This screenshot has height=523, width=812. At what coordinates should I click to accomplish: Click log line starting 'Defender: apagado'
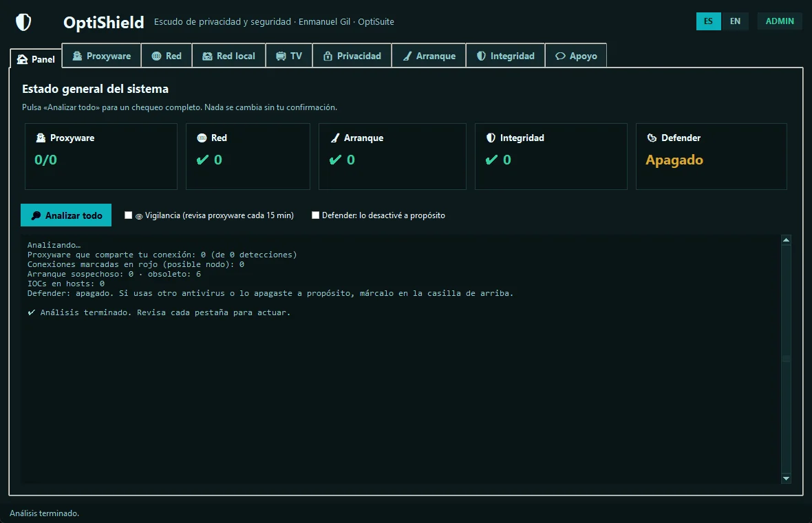click(270, 294)
